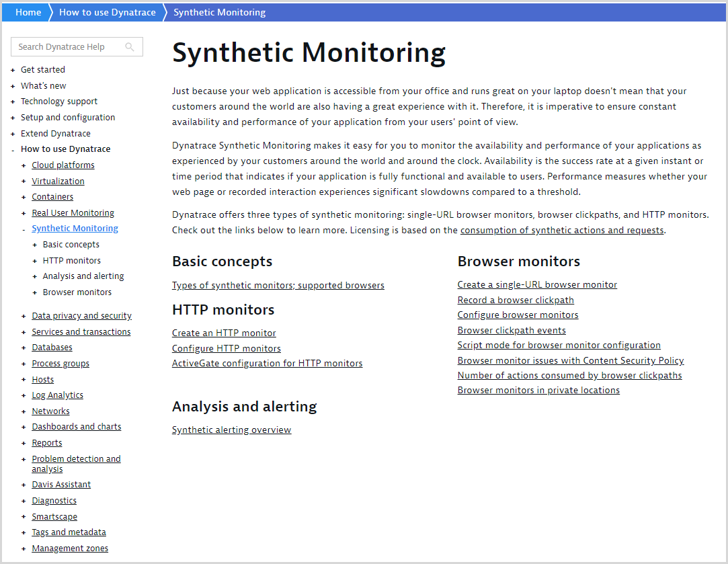The image size is (728, 564).
Task: Expand the Databases node
Action: [x=24, y=348]
